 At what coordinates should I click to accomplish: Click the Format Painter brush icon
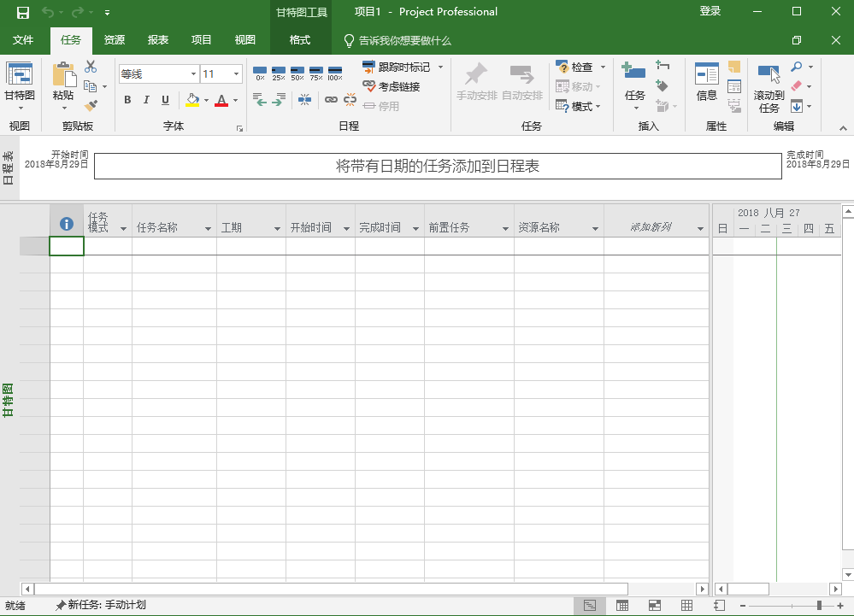(91, 105)
